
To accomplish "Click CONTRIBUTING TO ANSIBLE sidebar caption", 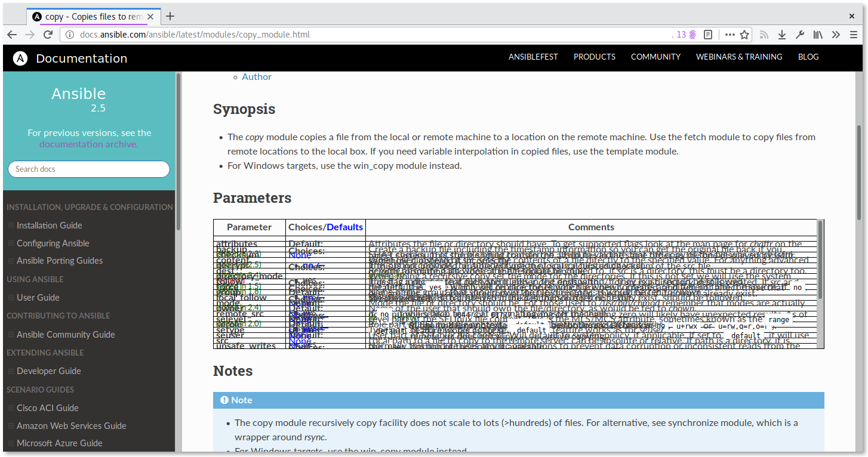I will point(59,316).
